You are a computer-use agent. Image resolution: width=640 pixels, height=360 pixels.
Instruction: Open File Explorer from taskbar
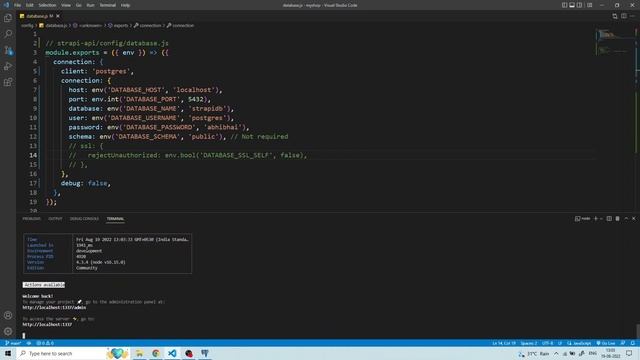pyautogui.click(x=139, y=353)
